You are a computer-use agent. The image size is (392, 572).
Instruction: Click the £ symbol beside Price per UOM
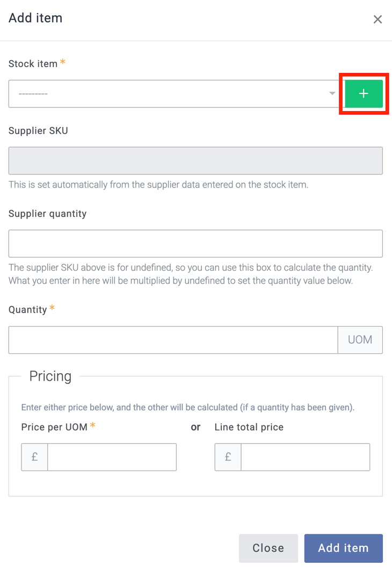point(34,457)
